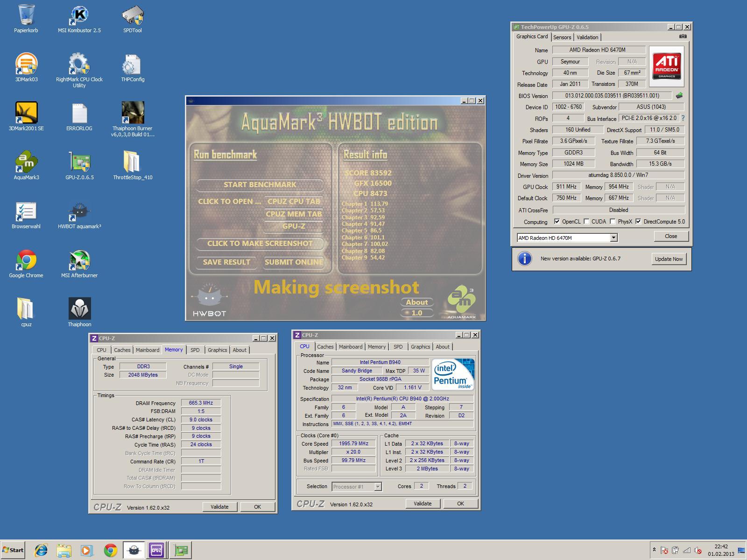This screenshot has width=747, height=560.
Task: Launch MSI Kombustor 2.5 desktop shortcut
Action: pos(79,19)
